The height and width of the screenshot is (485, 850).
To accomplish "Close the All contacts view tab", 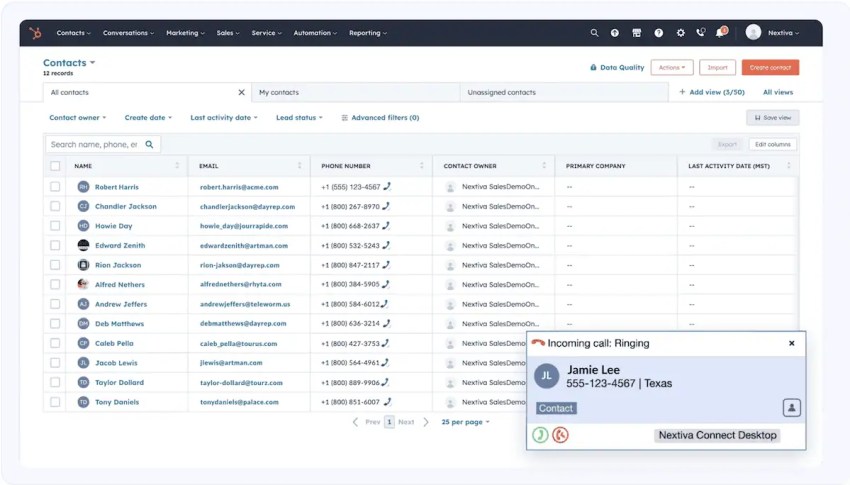I will [x=242, y=92].
